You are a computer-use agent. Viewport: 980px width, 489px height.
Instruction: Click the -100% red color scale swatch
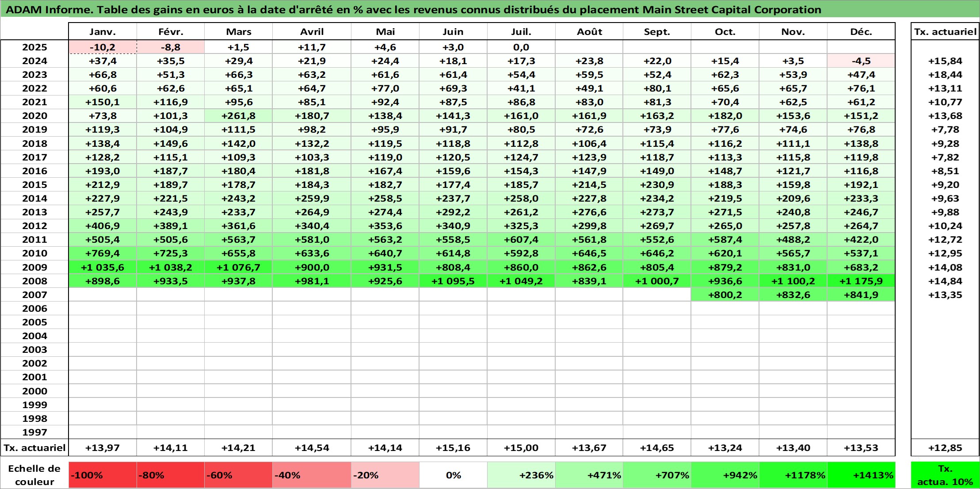(103, 475)
